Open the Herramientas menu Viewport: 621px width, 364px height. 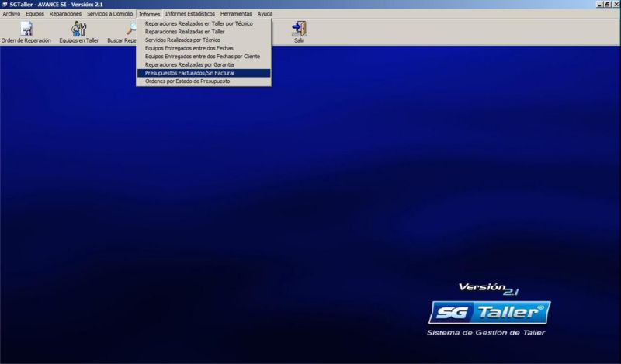(x=236, y=14)
